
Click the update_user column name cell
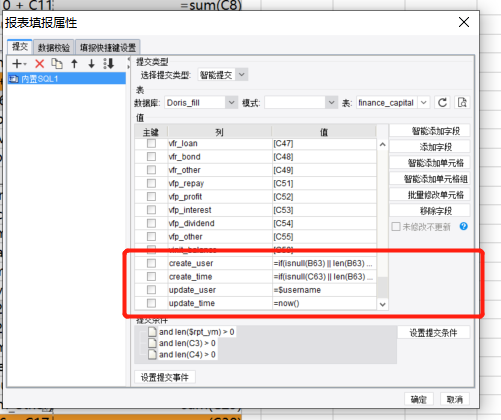220,290
